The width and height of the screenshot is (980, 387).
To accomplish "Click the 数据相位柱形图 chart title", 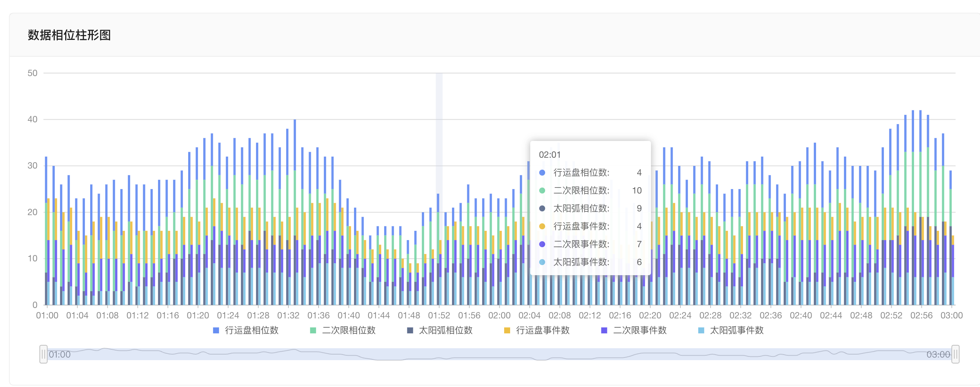I will pyautogui.click(x=69, y=35).
